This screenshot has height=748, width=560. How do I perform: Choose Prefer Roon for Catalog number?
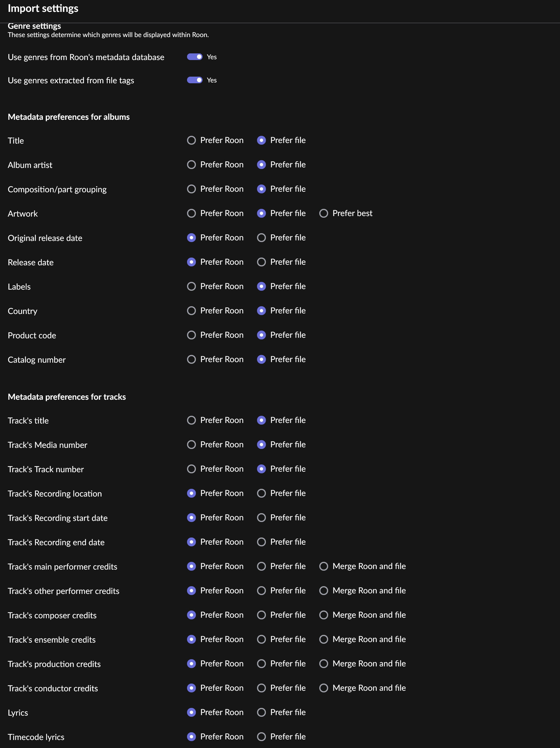coord(191,359)
